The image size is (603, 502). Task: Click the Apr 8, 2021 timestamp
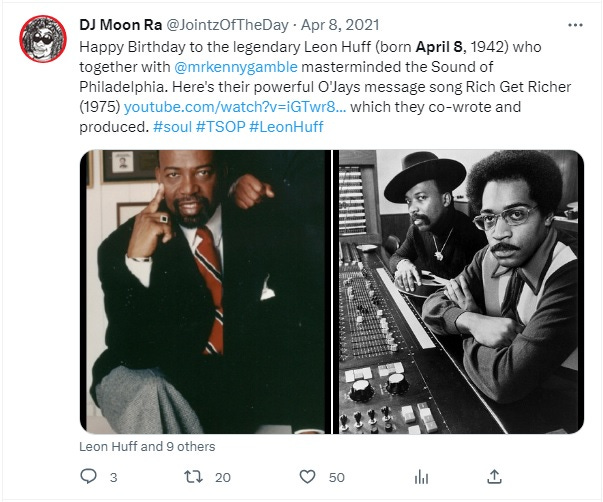tap(340, 25)
